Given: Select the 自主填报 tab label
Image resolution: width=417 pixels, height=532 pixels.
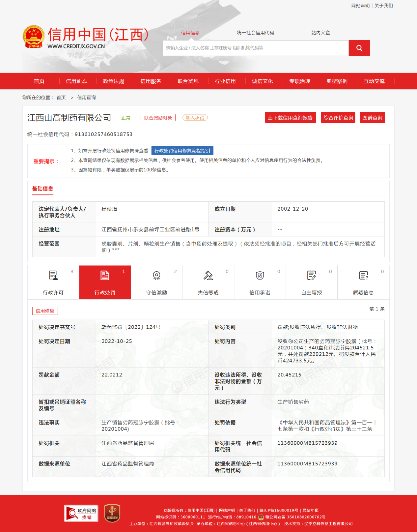Looking at the screenshot, I should [x=312, y=292].
